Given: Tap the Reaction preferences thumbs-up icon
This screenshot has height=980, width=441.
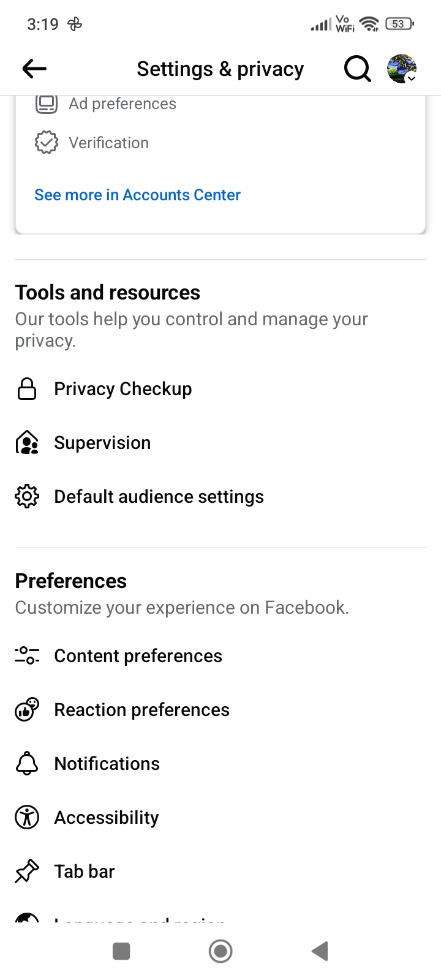Looking at the screenshot, I should pos(27,710).
